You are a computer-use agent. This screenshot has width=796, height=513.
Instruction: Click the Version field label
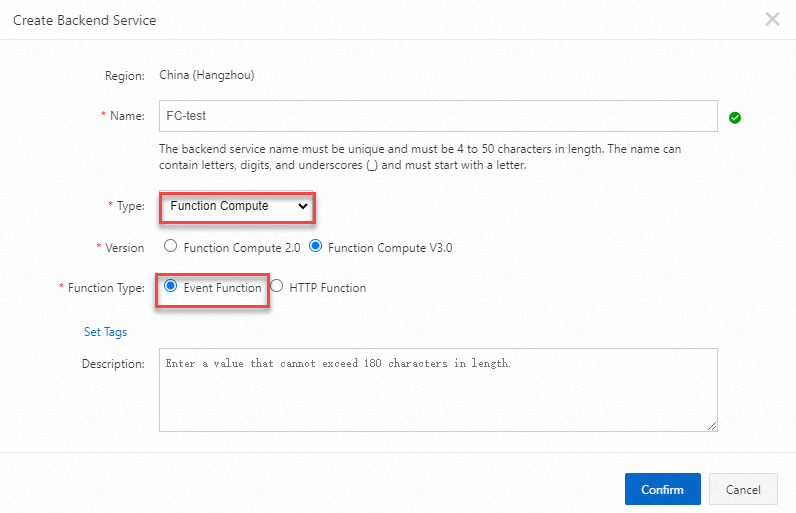124,247
